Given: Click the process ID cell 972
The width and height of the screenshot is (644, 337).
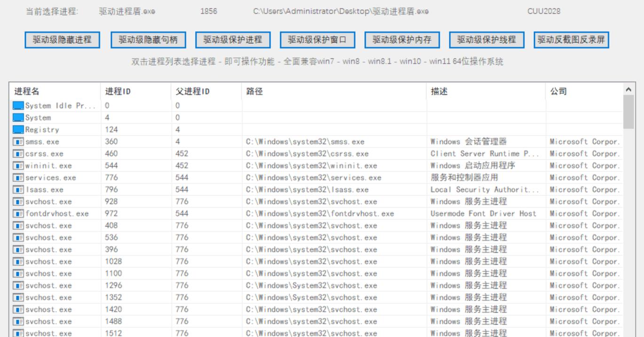Looking at the screenshot, I should click(x=111, y=214).
